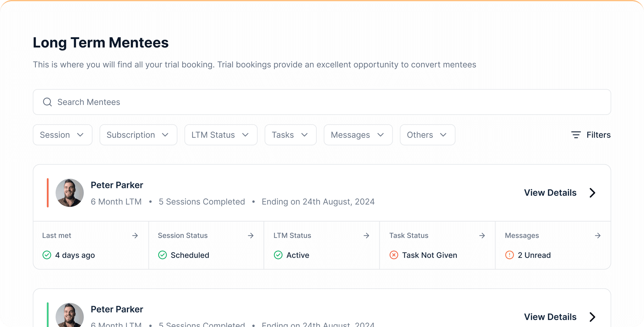Image resolution: width=644 pixels, height=327 pixels.
Task: Click red Task Not Given icon
Action: pyautogui.click(x=394, y=255)
